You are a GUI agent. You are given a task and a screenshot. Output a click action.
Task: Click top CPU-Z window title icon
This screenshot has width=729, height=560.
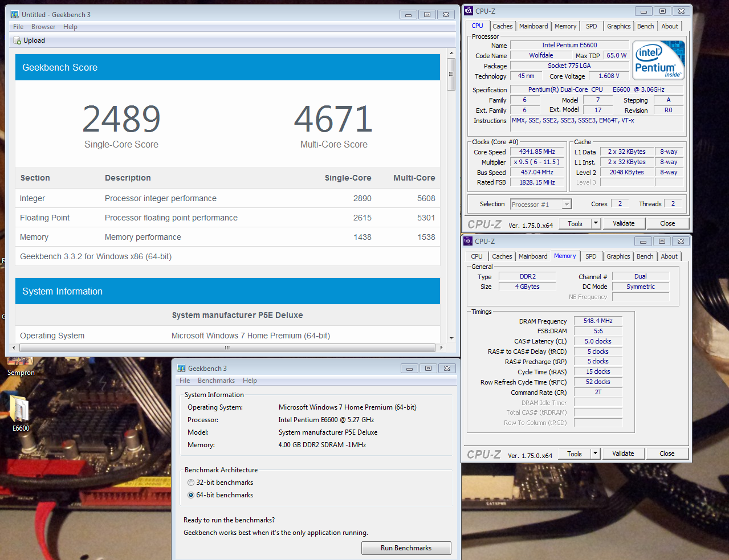click(469, 11)
